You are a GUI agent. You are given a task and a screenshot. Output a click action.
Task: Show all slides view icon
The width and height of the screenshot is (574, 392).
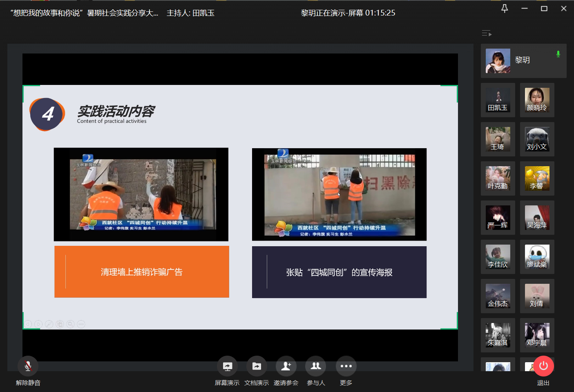pyautogui.click(x=60, y=324)
